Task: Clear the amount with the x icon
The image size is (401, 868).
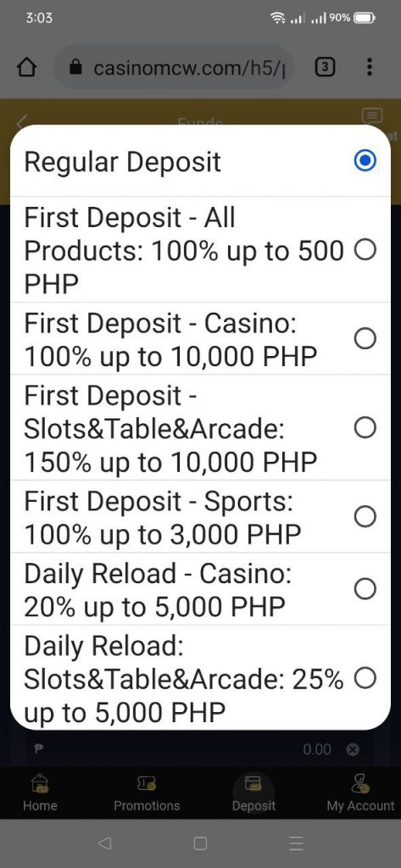Action: (x=353, y=749)
